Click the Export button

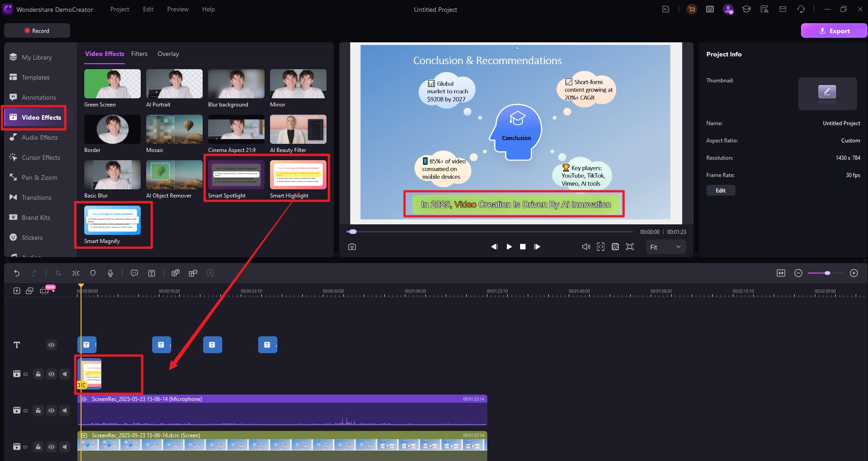[x=834, y=30]
